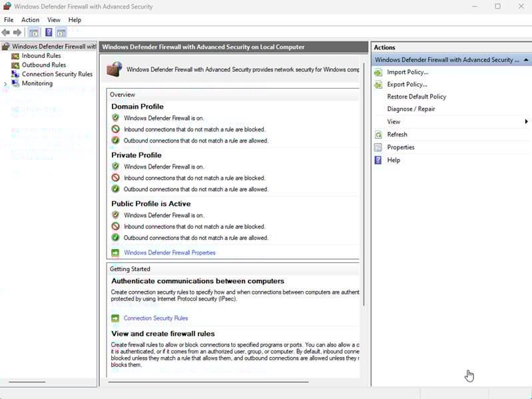Viewport: 532px width, 399px height.
Task: Click the Refresh icon in Actions pane
Action: click(378, 135)
